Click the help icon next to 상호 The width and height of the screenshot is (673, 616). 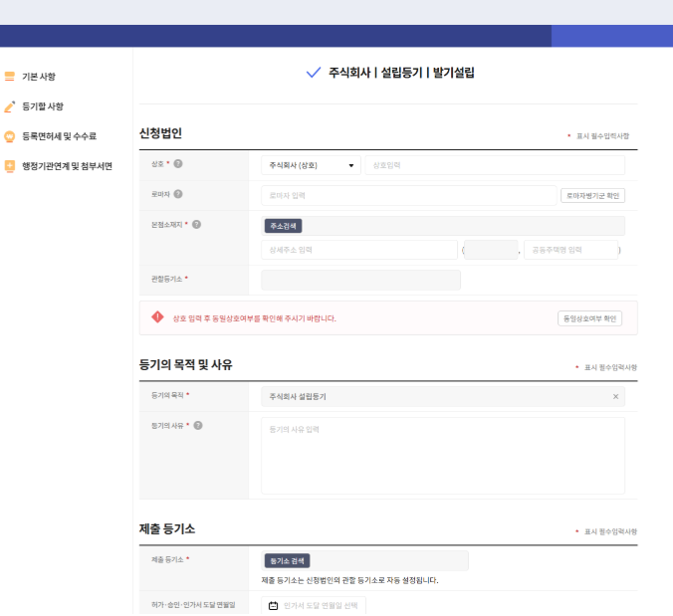(178, 164)
